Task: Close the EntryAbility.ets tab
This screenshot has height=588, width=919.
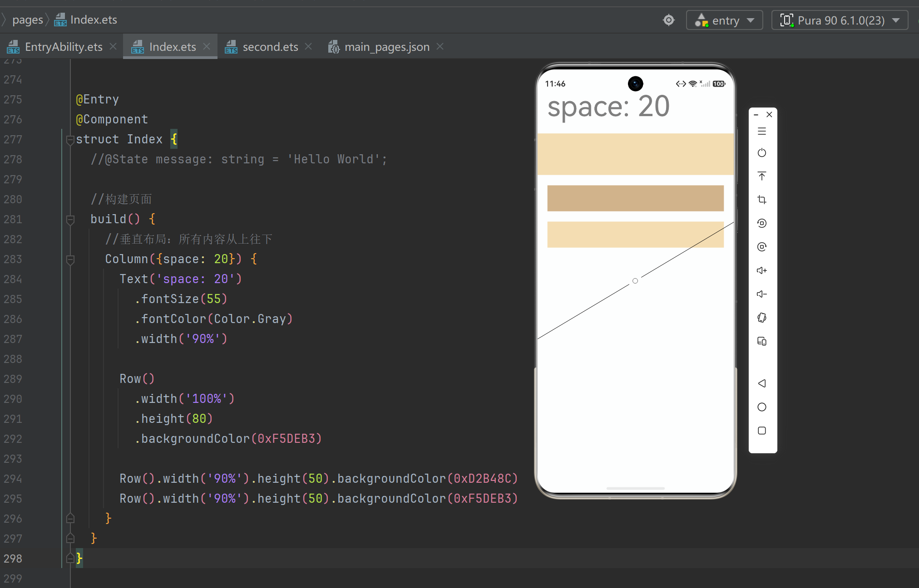Action: click(113, 47)
